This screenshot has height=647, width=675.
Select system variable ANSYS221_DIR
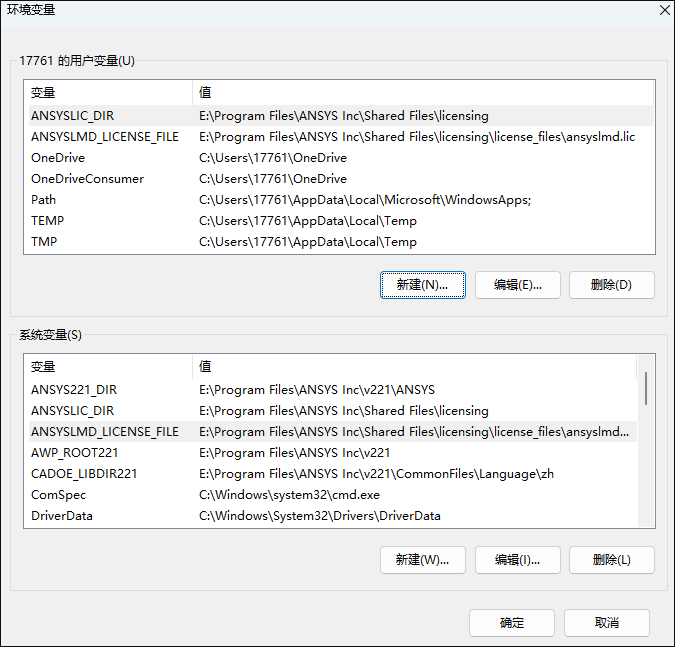332,390
